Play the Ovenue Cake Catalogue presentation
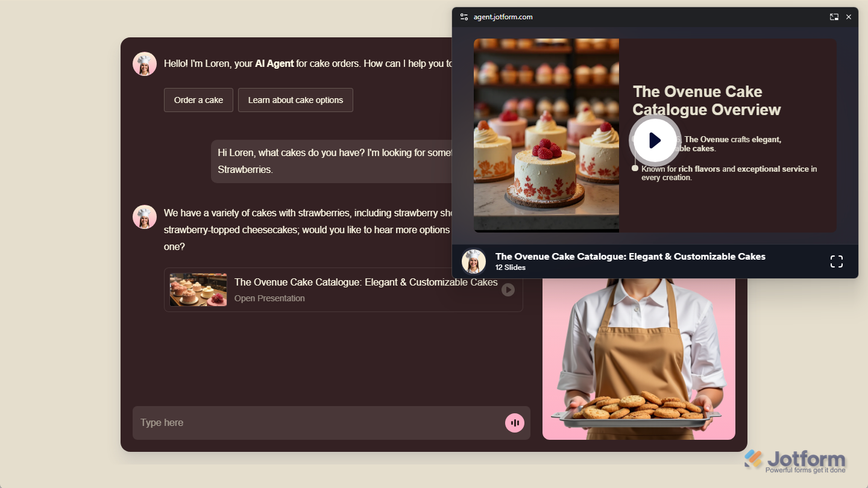This screenshot has height=488, width=868. tap(655, 140)
